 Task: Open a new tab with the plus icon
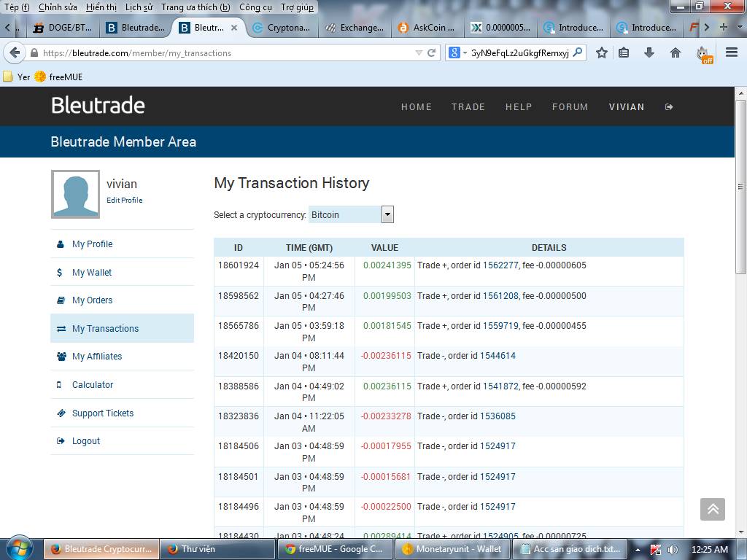pos(723,27)
